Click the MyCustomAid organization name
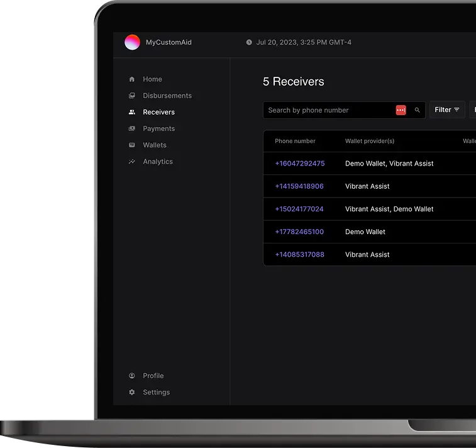The height and width of the screenshot is (448, 476). [x=169, y=42]
